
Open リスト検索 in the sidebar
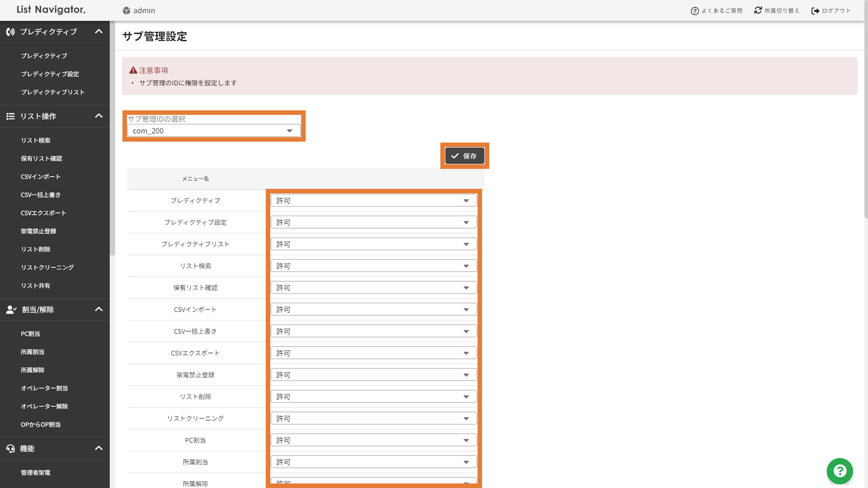pos(35,140)
